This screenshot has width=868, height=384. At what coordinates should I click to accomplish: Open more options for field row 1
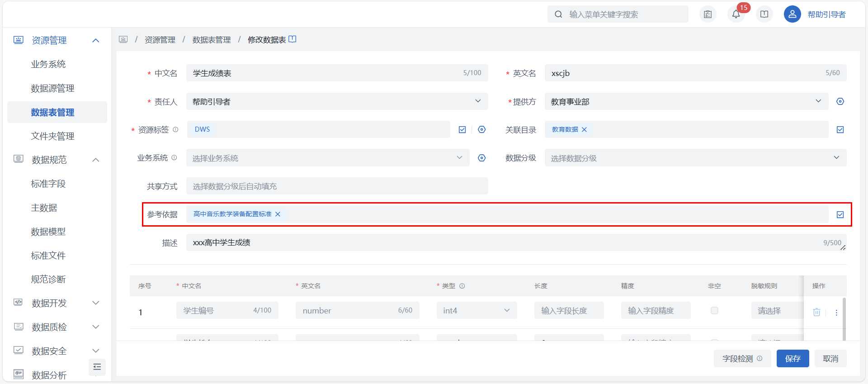pyautogui.click(x=836, y=313)
